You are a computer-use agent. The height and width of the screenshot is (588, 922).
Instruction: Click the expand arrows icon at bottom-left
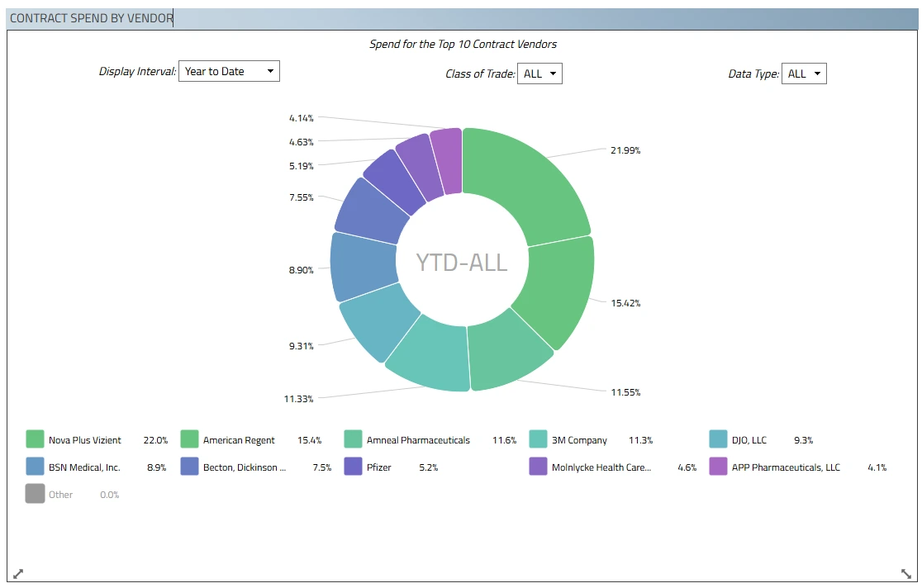pyautogui.click(x=18, y=573)
